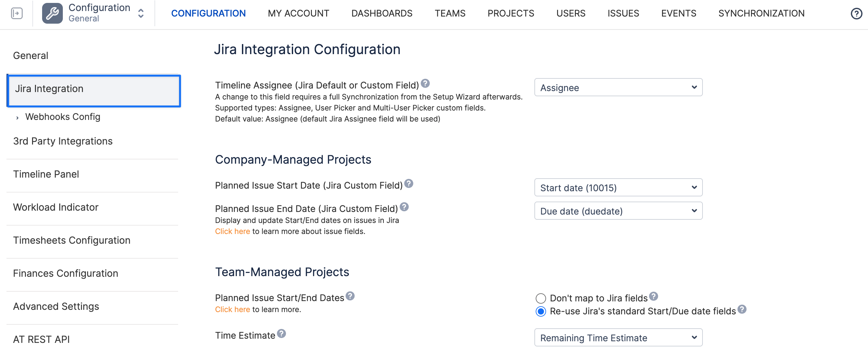Open the Remaining Time Estimate dropdown

[618, 338]
